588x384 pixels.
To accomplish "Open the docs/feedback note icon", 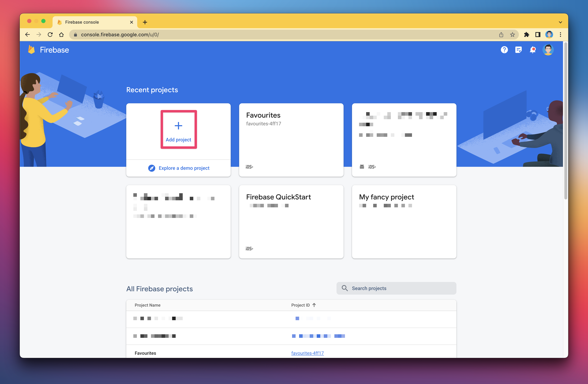I will point(518,50).
